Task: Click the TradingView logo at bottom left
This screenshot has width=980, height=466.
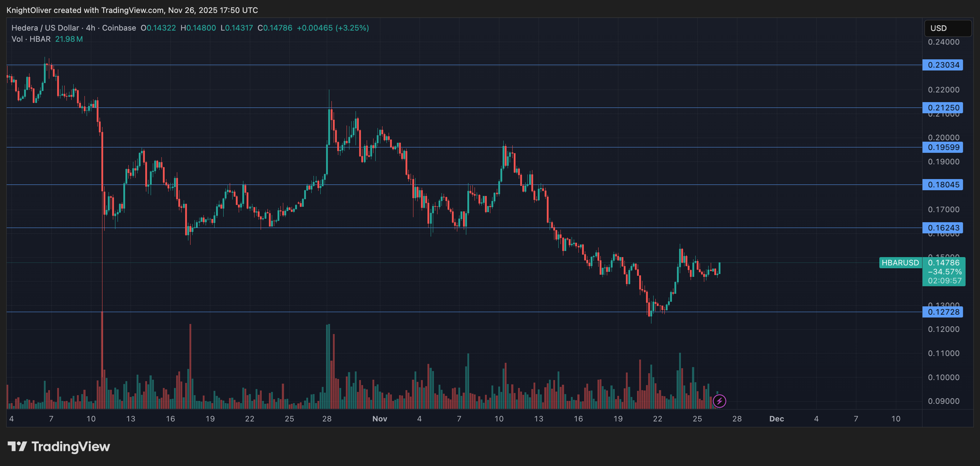Action: (59, 446)
